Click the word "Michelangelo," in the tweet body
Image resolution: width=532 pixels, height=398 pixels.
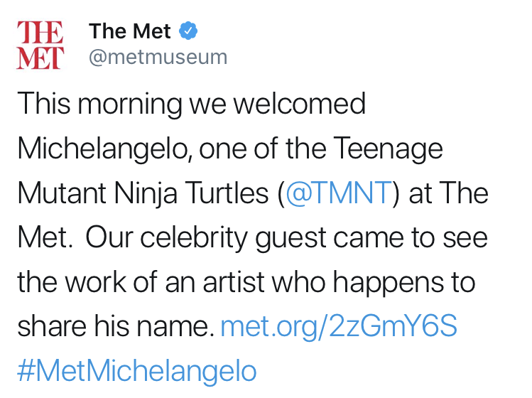click(x=104, y=149)
